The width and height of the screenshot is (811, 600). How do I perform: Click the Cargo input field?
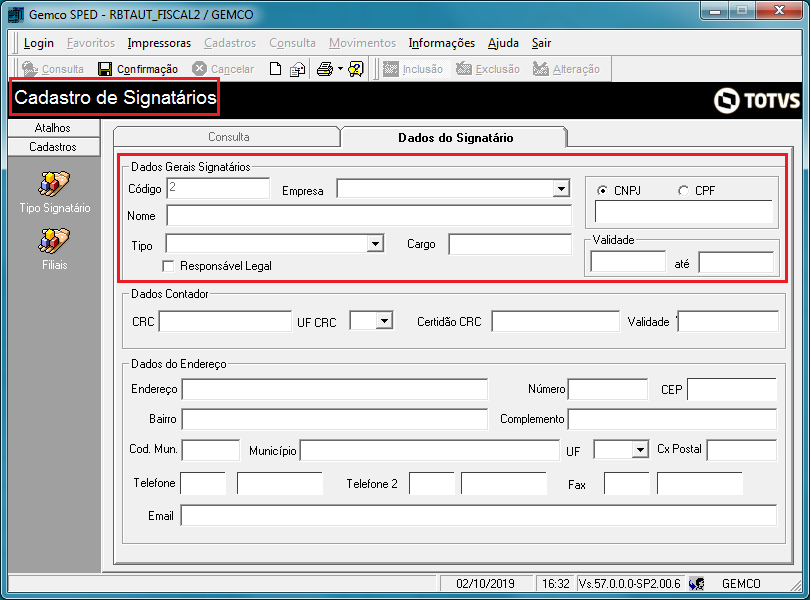coord(510,244)
